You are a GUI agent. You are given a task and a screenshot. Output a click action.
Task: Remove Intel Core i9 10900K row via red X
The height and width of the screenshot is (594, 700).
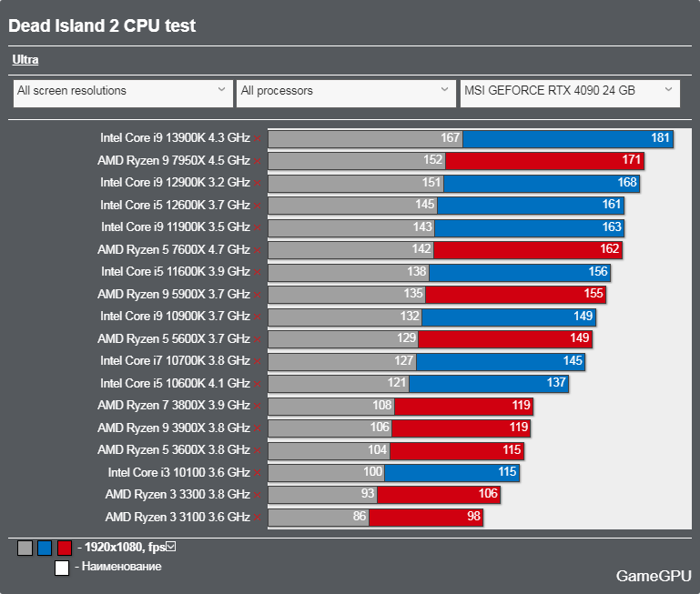[x=257, y=317]
